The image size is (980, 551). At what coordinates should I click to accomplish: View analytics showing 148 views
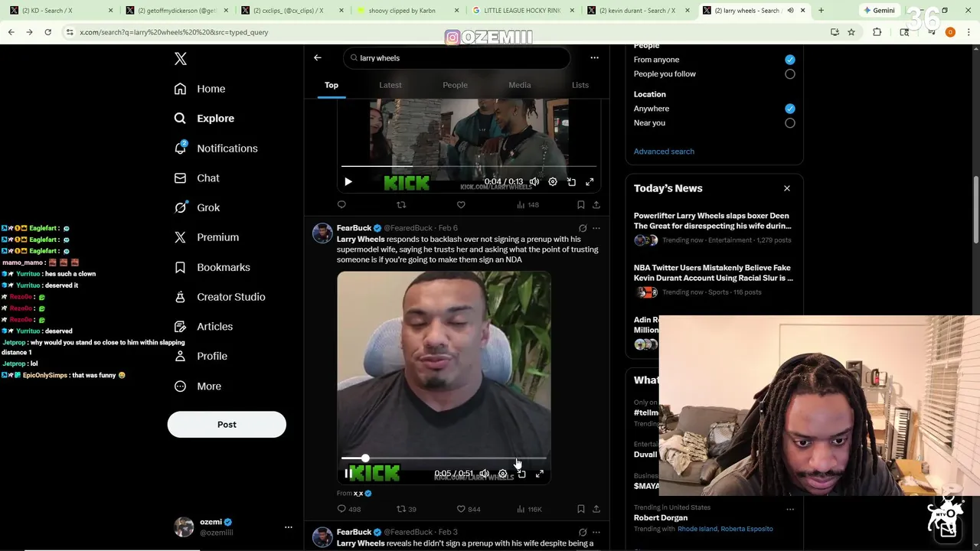click(x=528, y=204)
